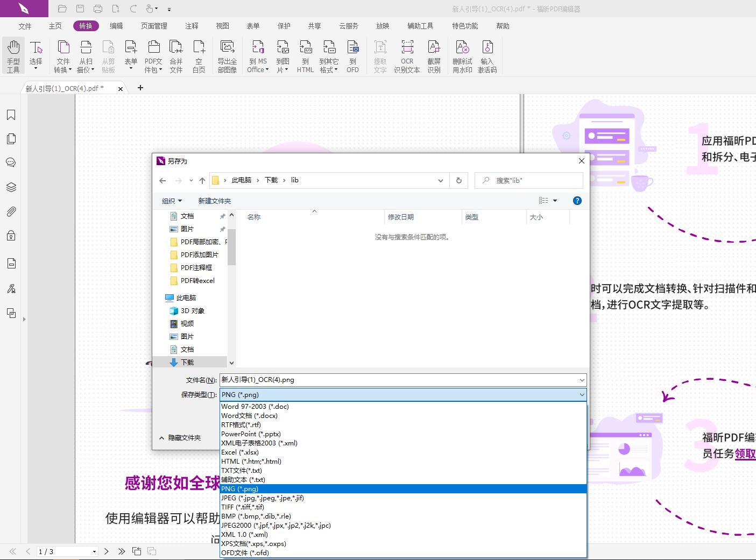Expand the address bar path dropdown

[440, 180]
